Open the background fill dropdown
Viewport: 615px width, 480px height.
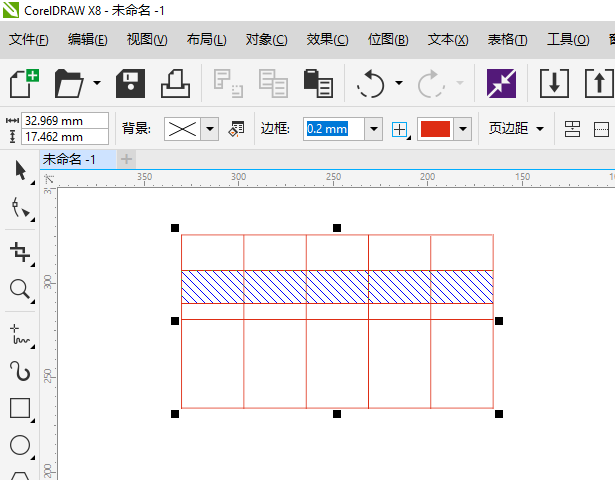210,129
